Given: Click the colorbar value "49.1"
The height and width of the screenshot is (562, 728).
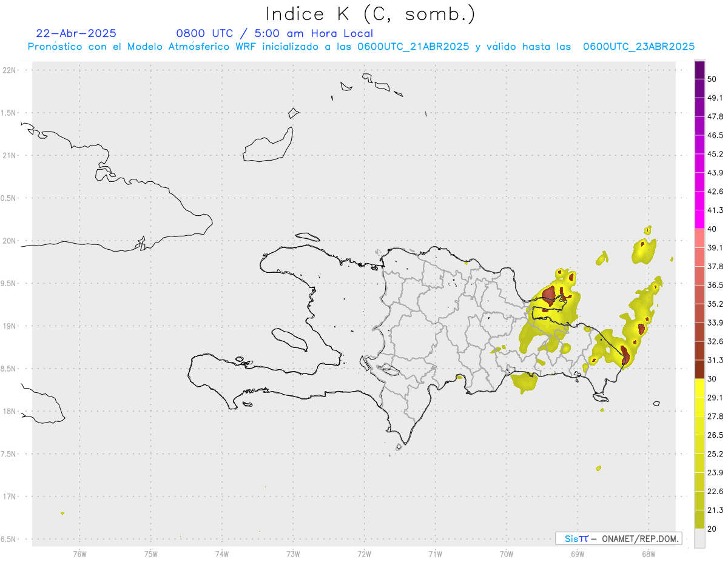Looking at the screenshot, I should (x=715, y=98).
